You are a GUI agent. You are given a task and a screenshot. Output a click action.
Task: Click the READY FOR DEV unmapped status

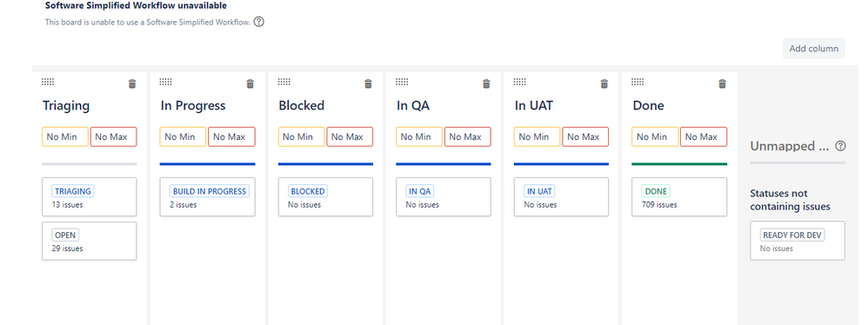point(798,241)
